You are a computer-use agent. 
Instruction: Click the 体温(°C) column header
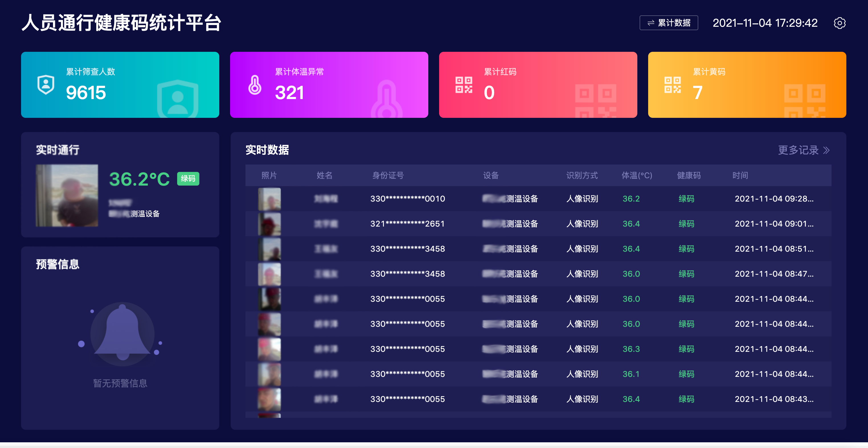[636, 176]
